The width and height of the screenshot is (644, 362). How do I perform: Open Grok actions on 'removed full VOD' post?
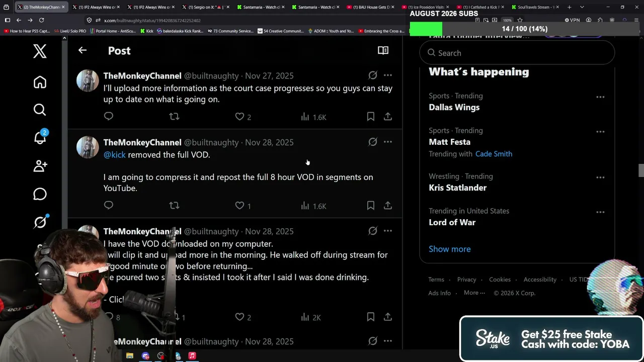click(x=373, y=142)
